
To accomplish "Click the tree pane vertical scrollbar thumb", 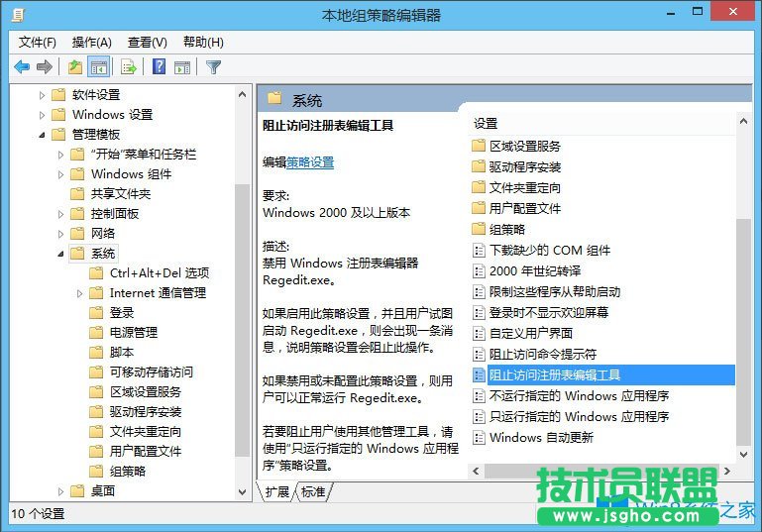I will click(x=242, y=320).
